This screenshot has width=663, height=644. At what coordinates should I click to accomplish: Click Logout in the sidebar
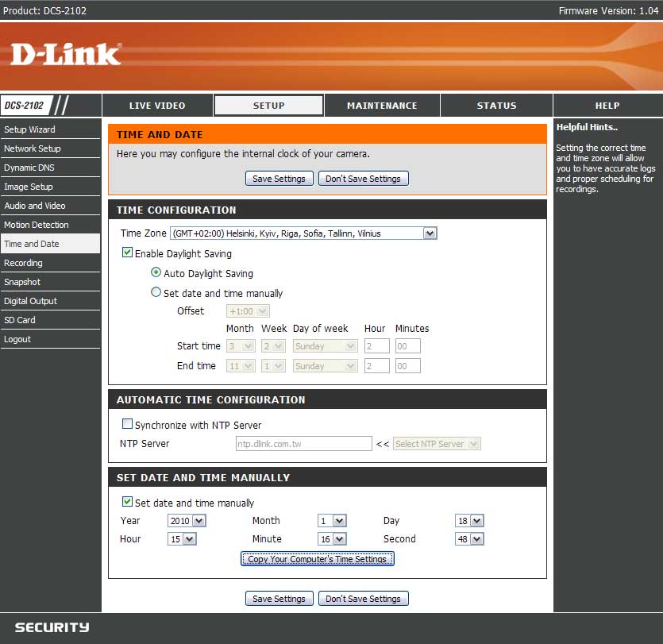pos(17,339)
